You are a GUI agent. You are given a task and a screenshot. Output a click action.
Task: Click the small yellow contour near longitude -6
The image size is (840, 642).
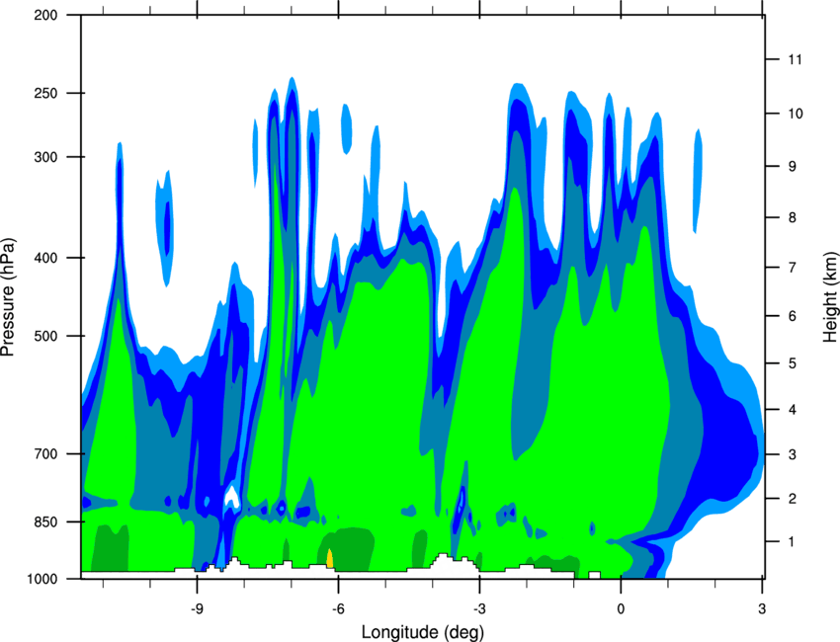click(330, 558)
